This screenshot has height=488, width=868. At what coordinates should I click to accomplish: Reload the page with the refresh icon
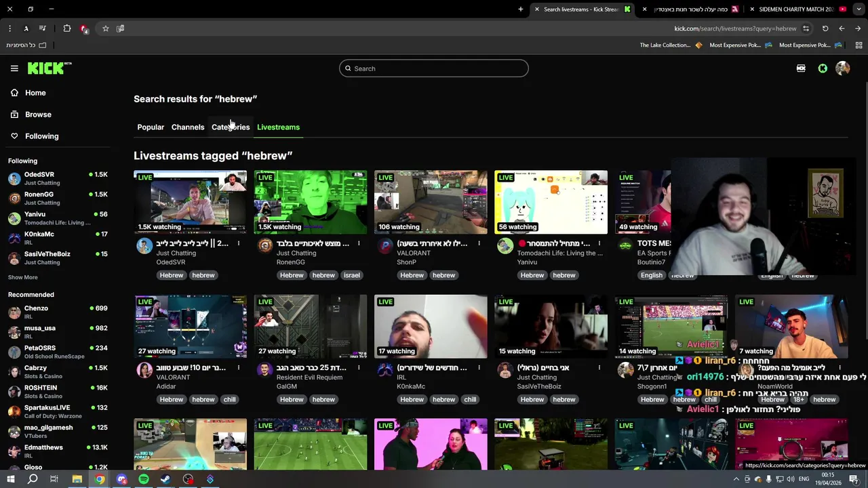[x=825, y=28]
